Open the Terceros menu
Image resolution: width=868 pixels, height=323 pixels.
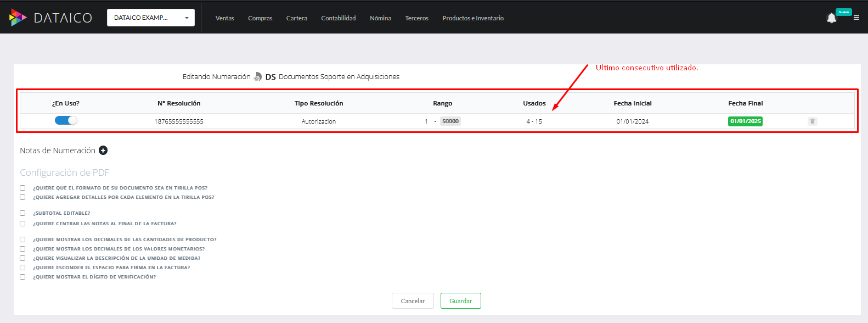point(417,18)
